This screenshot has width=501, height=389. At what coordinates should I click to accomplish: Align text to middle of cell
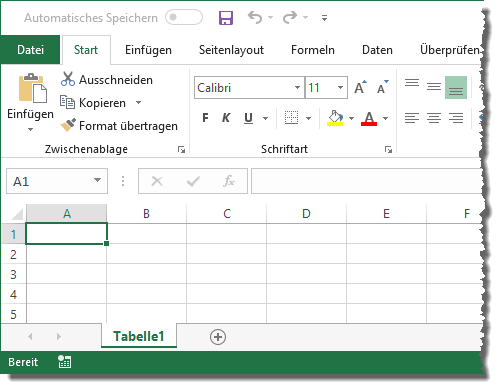(434, 87)
